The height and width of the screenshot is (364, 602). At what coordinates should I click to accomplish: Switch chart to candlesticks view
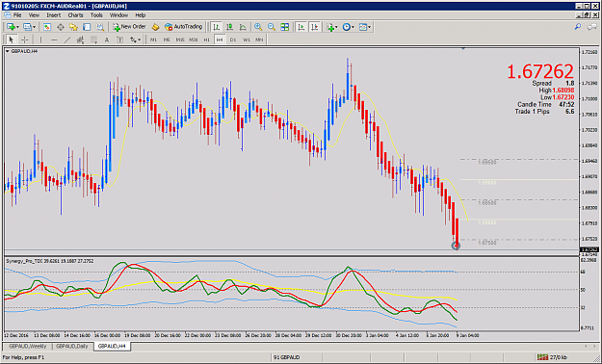tap(229, 27)
